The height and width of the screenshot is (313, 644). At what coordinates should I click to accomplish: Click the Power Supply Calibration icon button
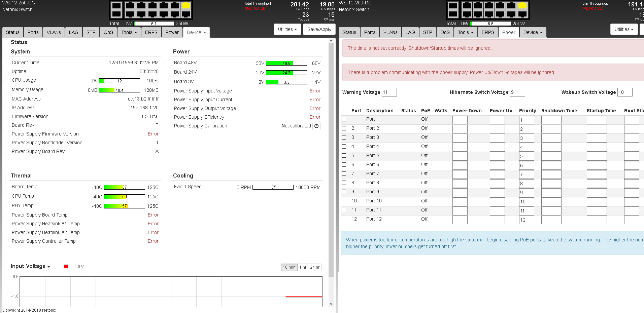click(316, 126)
